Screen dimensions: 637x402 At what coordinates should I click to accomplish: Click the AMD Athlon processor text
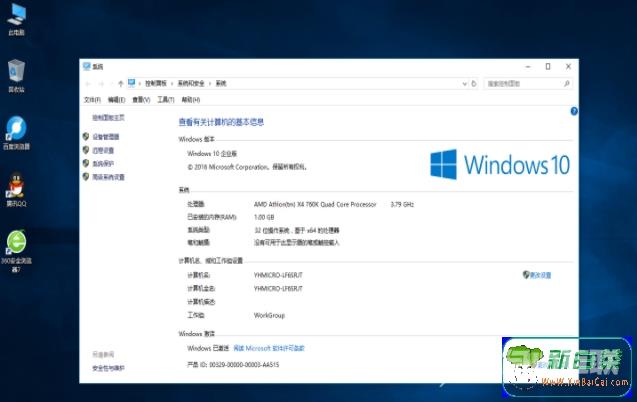[315, 204]
